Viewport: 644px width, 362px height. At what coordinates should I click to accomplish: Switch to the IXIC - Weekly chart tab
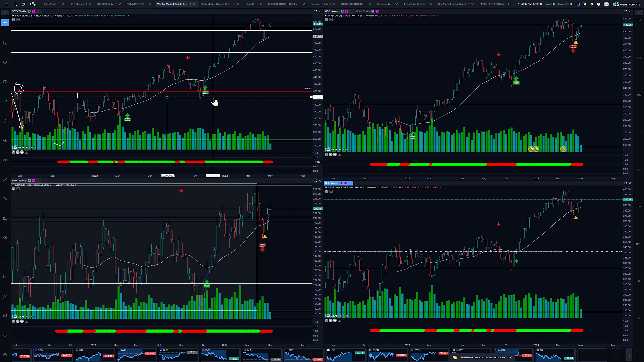363,11
